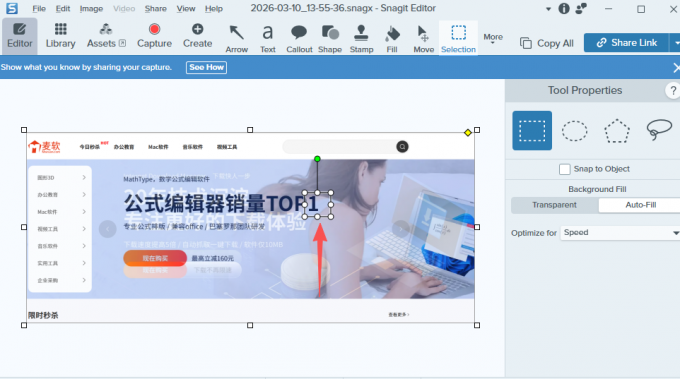Open the Image menu

91,8
